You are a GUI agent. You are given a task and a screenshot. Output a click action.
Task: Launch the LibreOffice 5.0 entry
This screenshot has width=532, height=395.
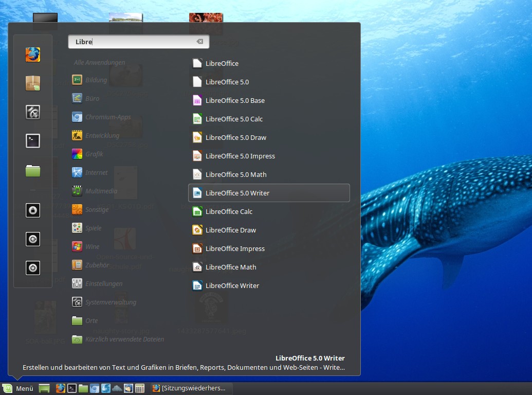pos(269,82)
